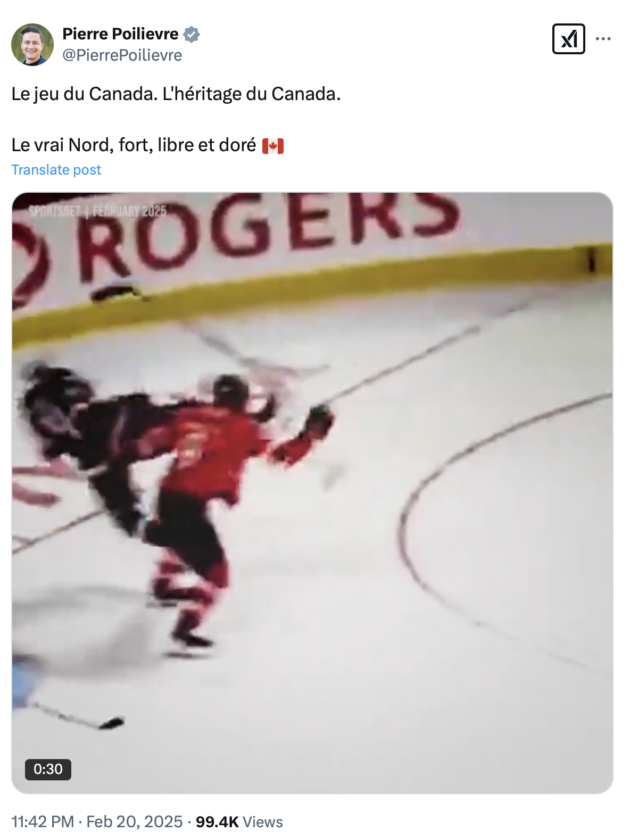
Task: Open the 11:42 PM timestamp link
Action: point(43,822)
